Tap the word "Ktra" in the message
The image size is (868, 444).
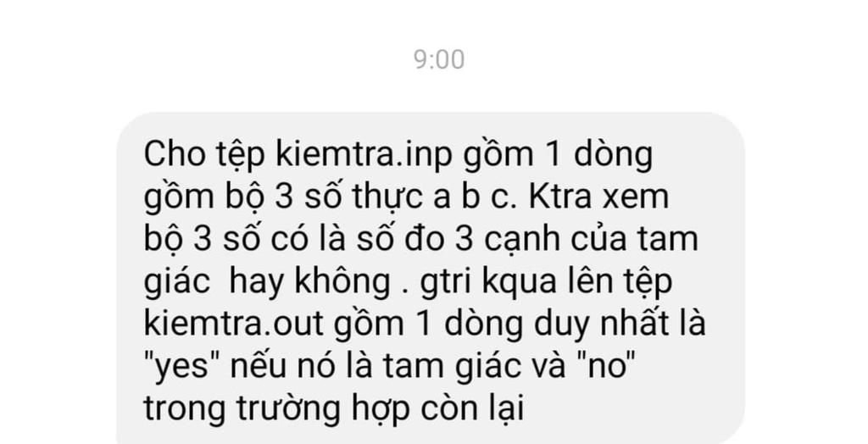[561, 197]
